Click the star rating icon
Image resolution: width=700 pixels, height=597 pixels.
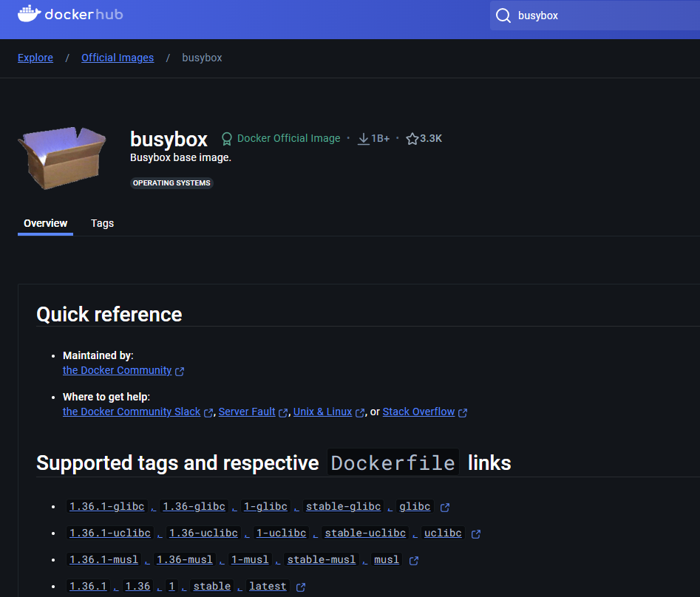412,139
